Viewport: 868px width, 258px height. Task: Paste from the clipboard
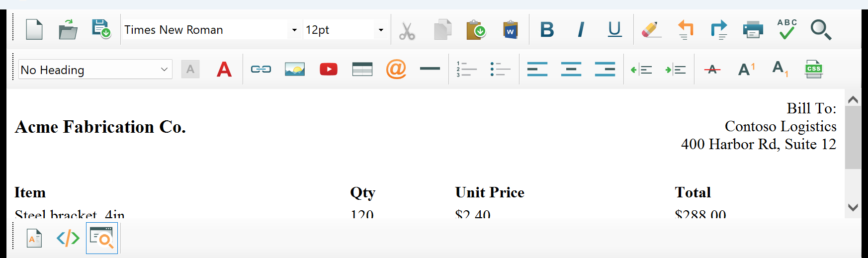pos(476,30)
